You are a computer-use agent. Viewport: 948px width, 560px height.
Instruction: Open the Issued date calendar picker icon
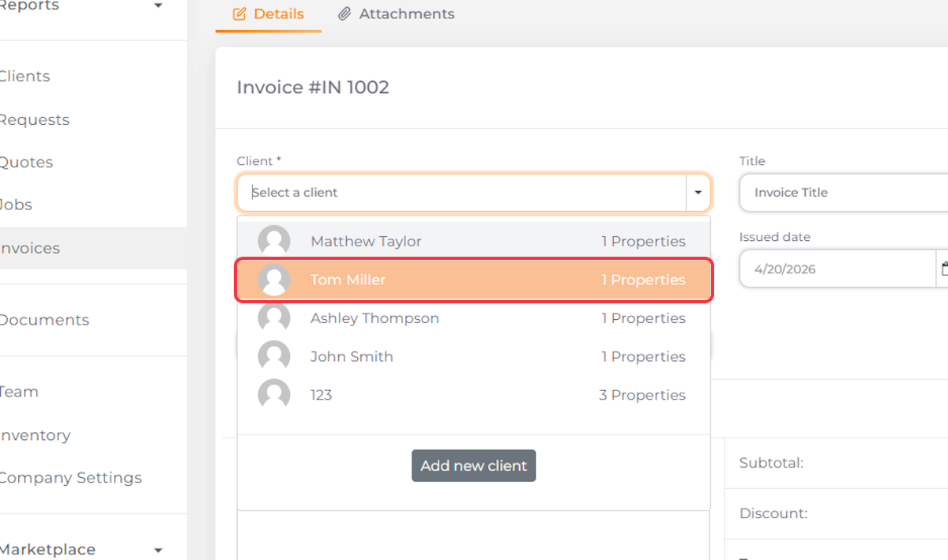(x=943, y=269)
